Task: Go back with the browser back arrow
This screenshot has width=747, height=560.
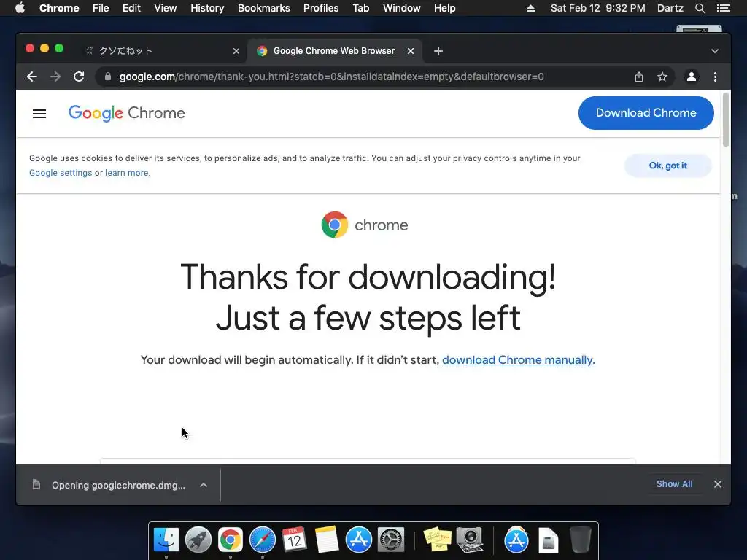Action: coord(32,77)
